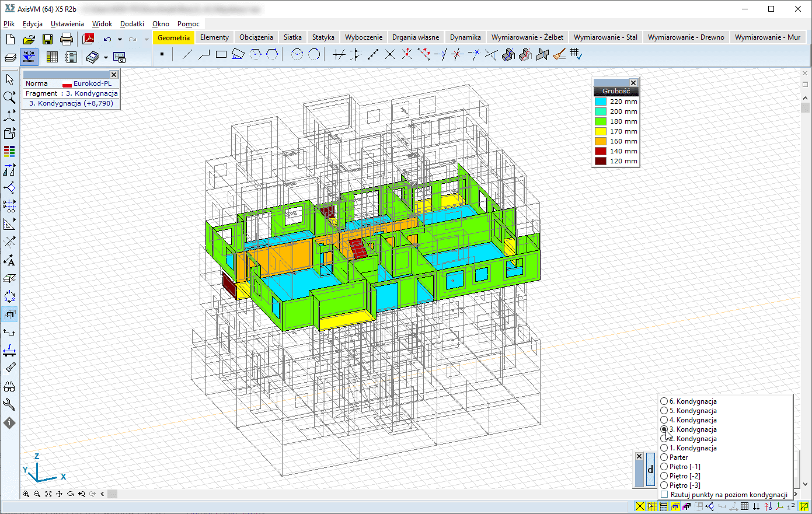This screenshot has height=514, width=812.
Task: Enable Rzutuj punkty na poziom kondygnacji checkbox
Action: coord(664,495)
